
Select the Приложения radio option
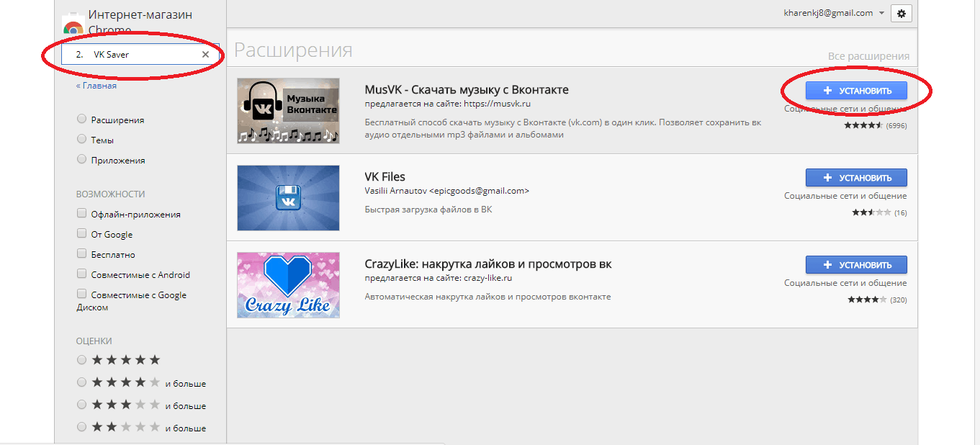82,160
